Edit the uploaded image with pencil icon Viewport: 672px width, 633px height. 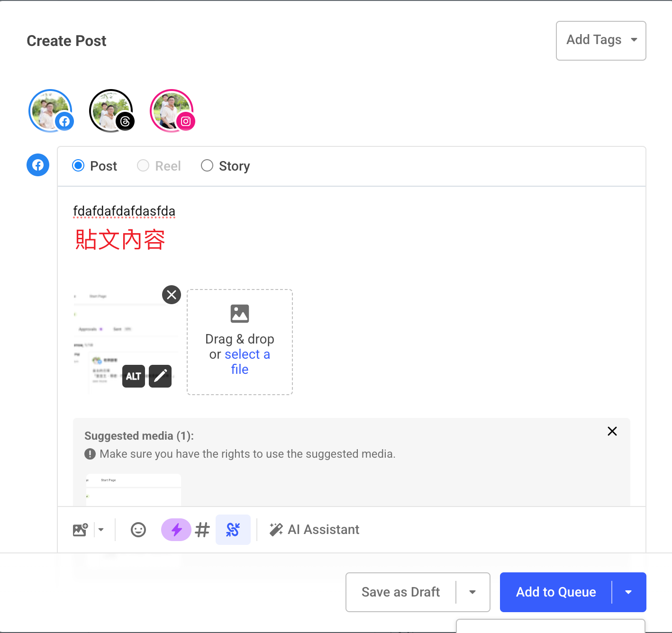160,376
